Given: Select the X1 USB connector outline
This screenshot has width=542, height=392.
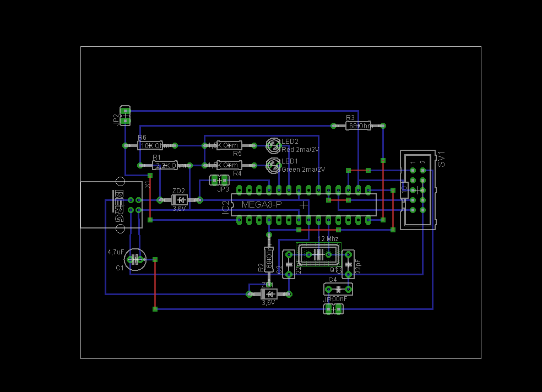Looking at the screenshot, I should coord(111,205).
